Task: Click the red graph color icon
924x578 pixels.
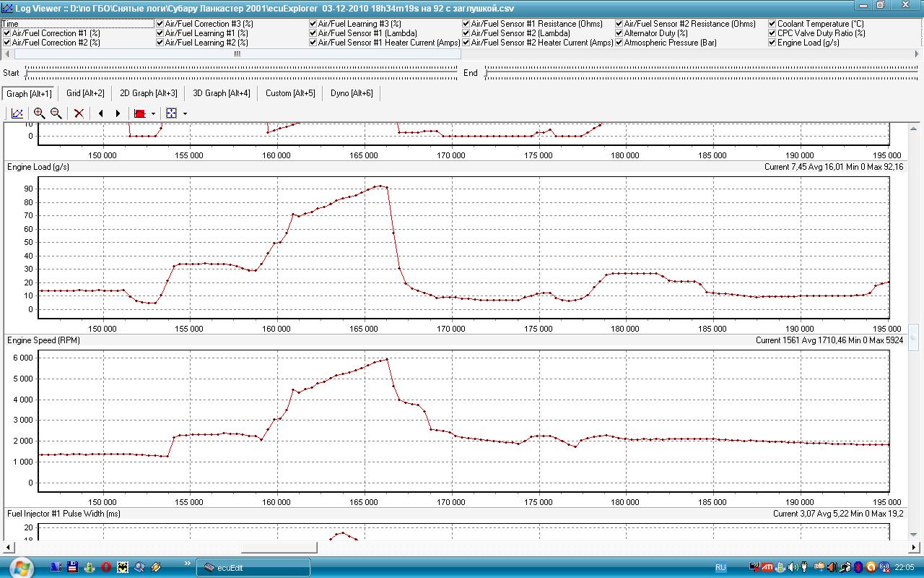Action: 140,113
